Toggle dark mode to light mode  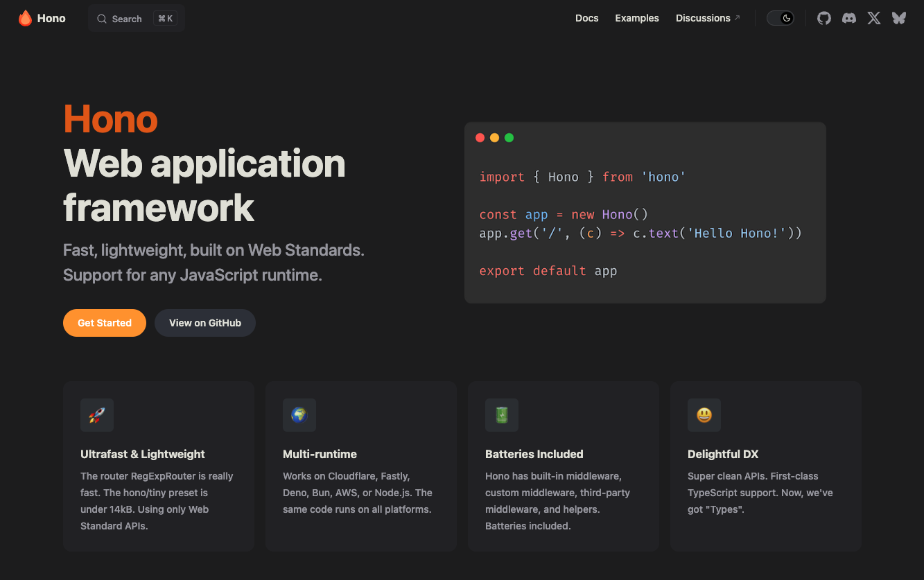[x=781, y=18]
